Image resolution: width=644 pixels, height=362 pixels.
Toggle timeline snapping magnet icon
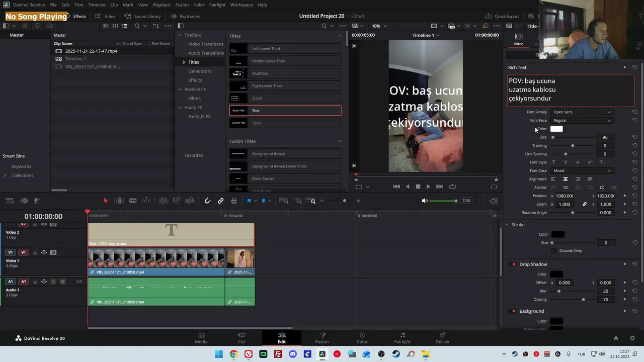[207, 201]
